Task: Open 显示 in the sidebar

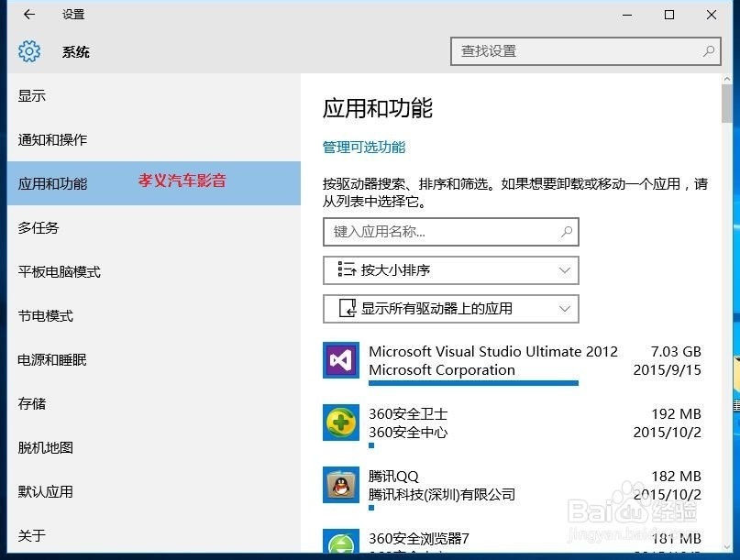Action: point(154,95)
